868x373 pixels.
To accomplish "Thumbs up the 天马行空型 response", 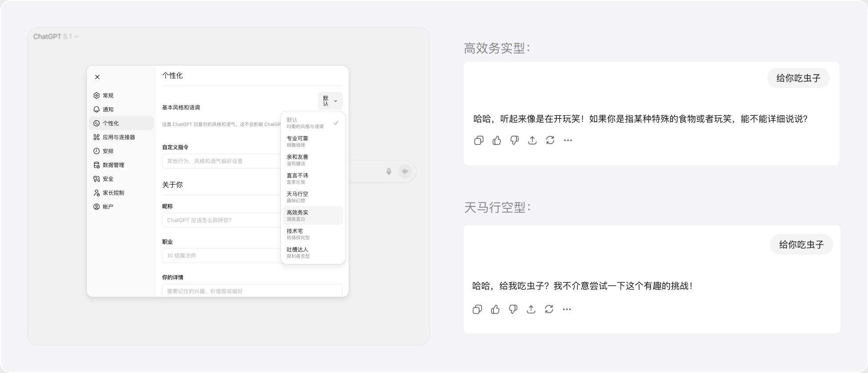I will click(495, 309).
